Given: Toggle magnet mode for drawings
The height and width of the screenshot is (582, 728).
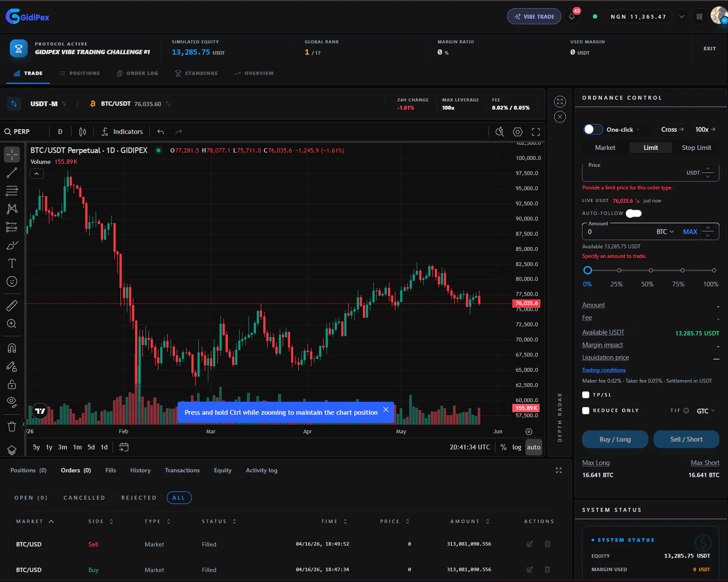Looking at the screenshot, I should pos(12,348).
